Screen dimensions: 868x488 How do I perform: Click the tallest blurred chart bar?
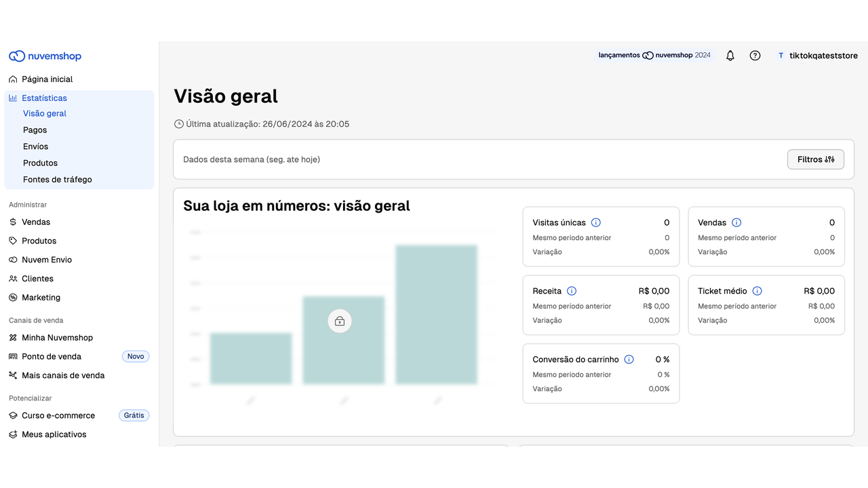[x=436, y=314]
